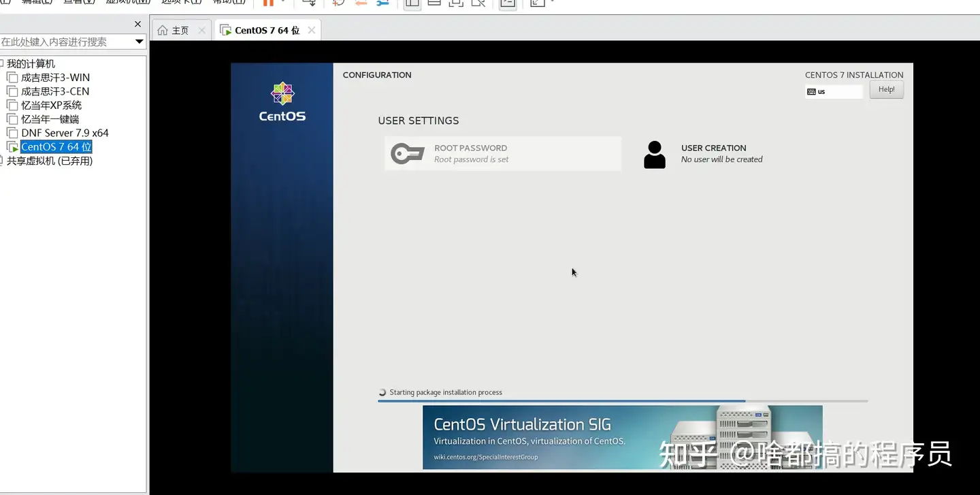
Task: Click the USER SETTINGS heading
Action: (x=419, y=121)
